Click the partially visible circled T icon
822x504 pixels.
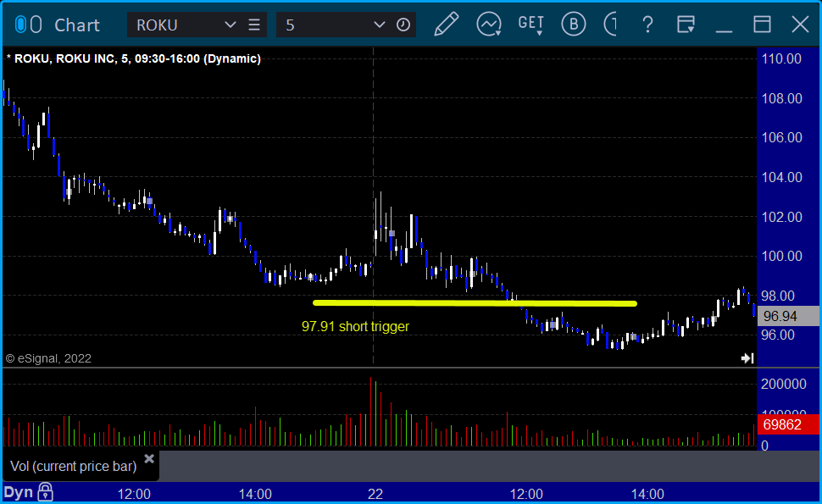coord(610,25)
